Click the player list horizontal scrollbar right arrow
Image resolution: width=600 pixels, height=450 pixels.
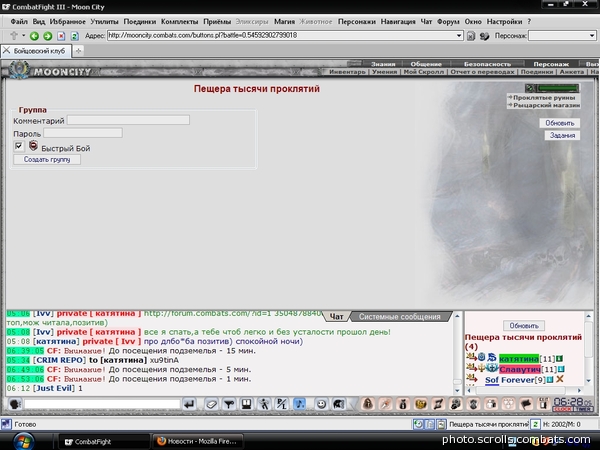pyautogui.click(x=579, y=390)
